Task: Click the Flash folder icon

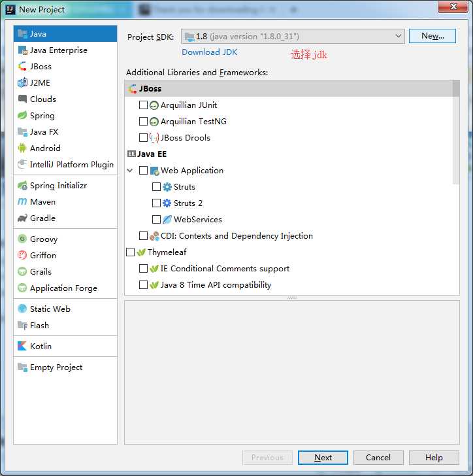Action: (22, 326)
